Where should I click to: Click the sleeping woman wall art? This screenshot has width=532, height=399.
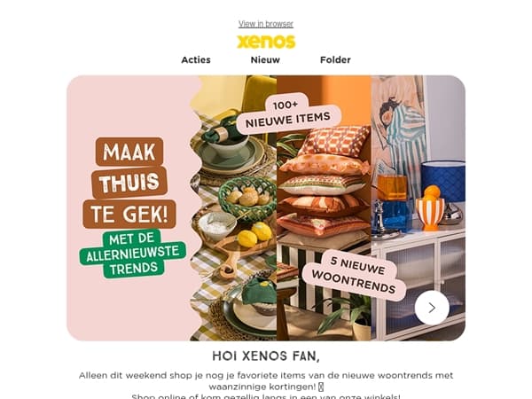coord(401,136)
